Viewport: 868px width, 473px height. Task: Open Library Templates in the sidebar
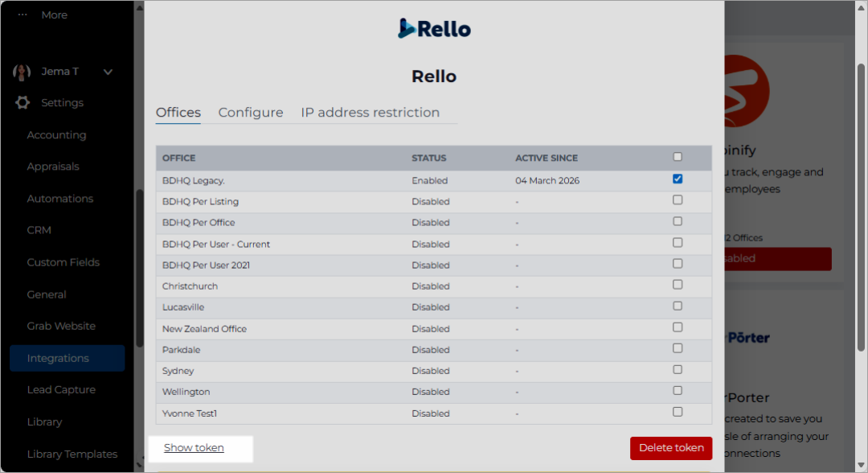[72, 454]
